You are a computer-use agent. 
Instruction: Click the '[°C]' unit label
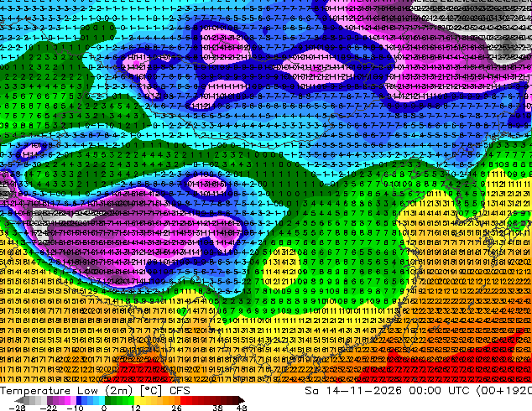point(151,391)
